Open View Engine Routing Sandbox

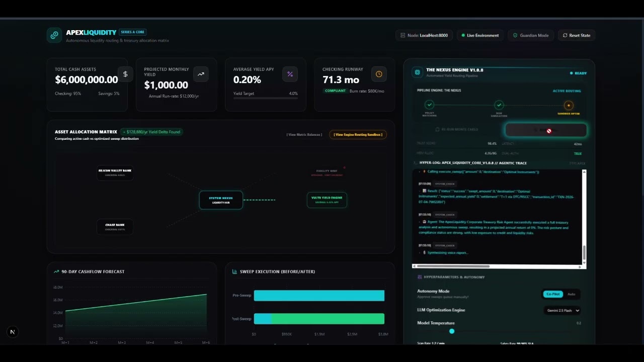point(358,135)
